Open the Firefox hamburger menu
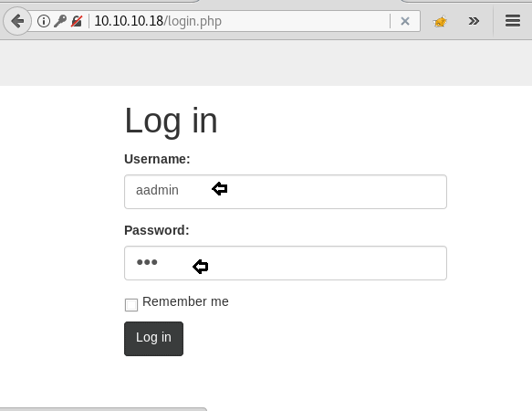The image size is (532, 411). click(x=513, y=20)
